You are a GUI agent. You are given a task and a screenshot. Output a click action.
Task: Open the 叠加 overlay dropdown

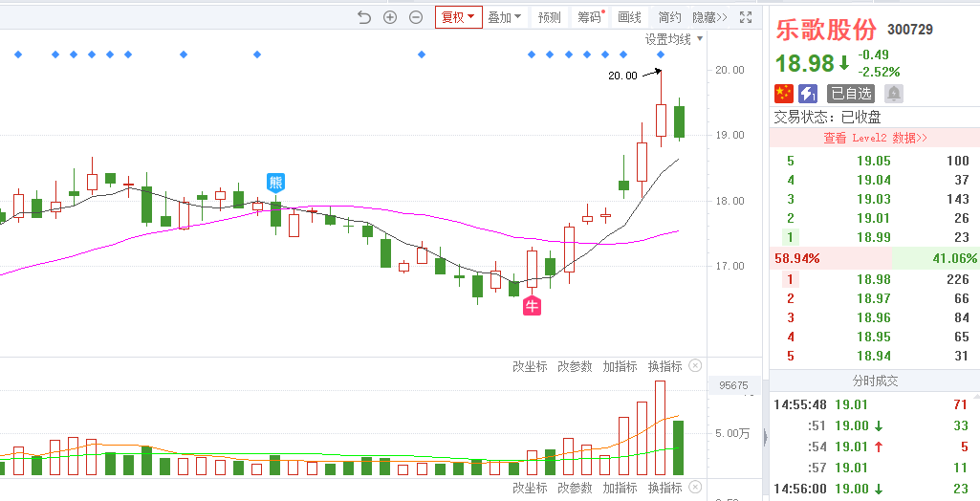point(505,17)
